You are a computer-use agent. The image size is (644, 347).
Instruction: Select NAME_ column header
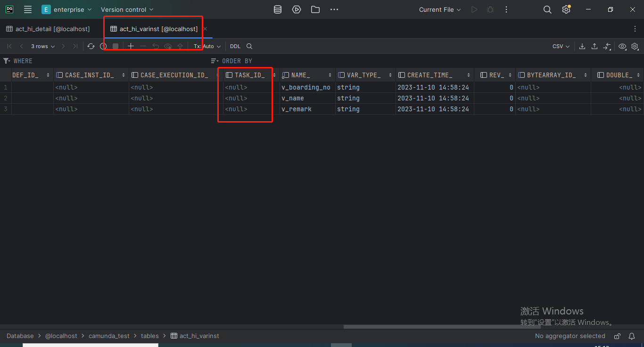click(x=307, y=75)
